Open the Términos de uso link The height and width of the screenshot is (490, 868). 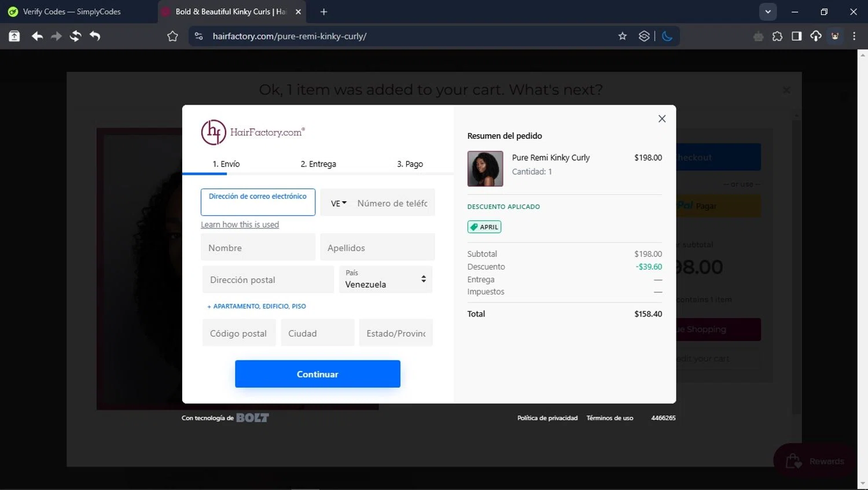pyautogui.click(x=610, y=418)
